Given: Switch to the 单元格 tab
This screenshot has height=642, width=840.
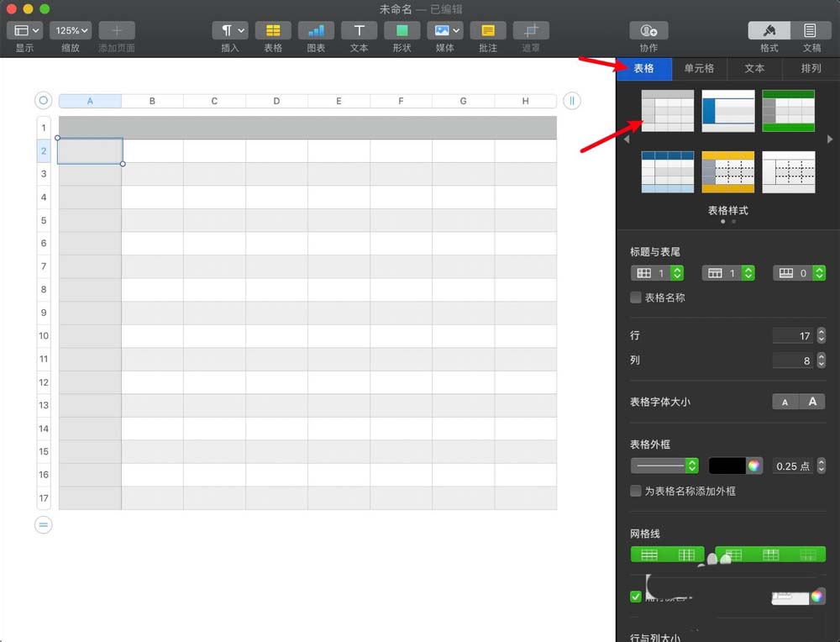Looking at the screenshot, I should [x=700, y=68].
